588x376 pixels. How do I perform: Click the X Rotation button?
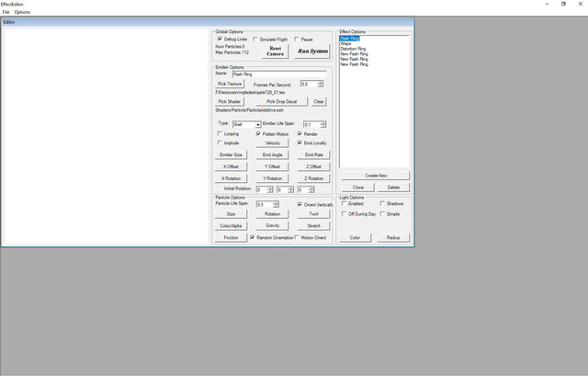pos(231,178)
